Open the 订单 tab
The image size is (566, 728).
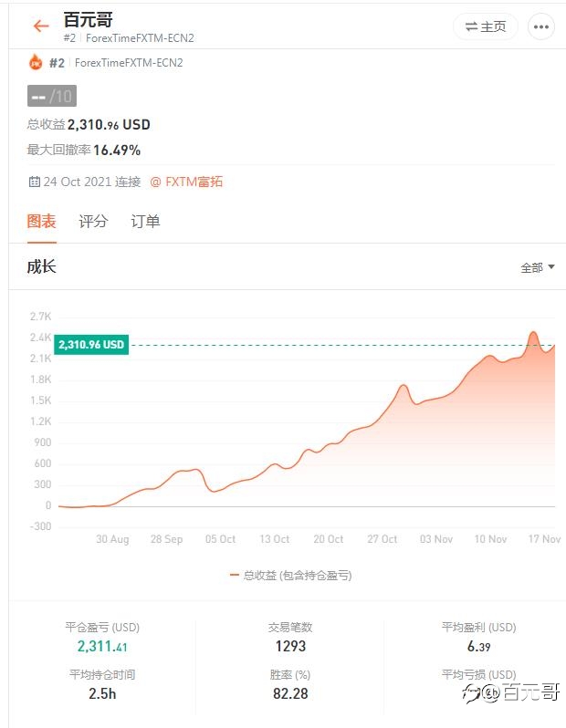145,221
